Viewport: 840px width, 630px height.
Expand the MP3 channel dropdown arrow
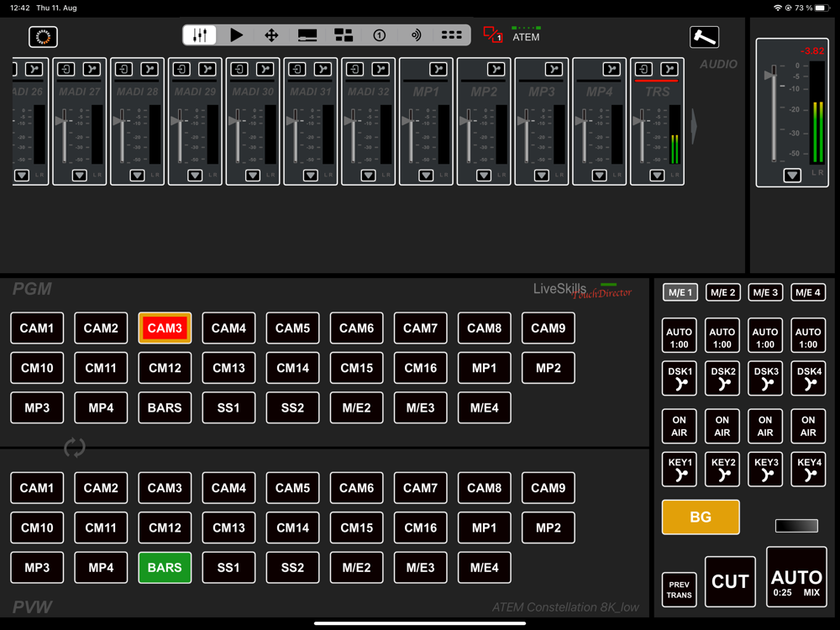click(542, 176)
